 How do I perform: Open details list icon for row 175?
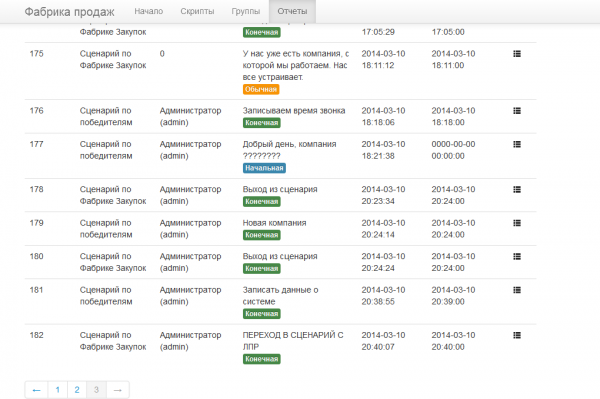pos(517,54)
